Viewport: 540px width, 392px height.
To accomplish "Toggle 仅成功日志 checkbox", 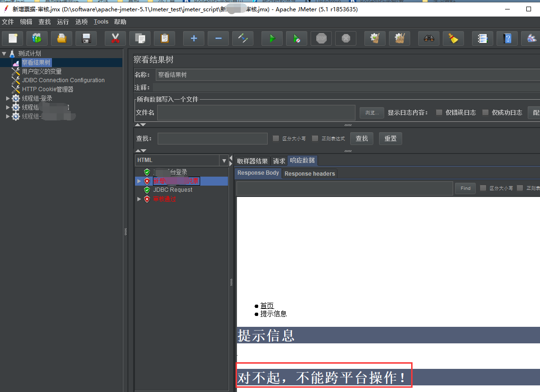I will [485, 112].
